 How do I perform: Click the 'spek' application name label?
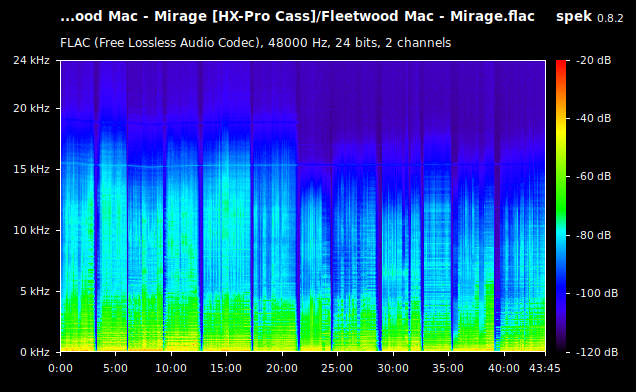tap(574, 17)
